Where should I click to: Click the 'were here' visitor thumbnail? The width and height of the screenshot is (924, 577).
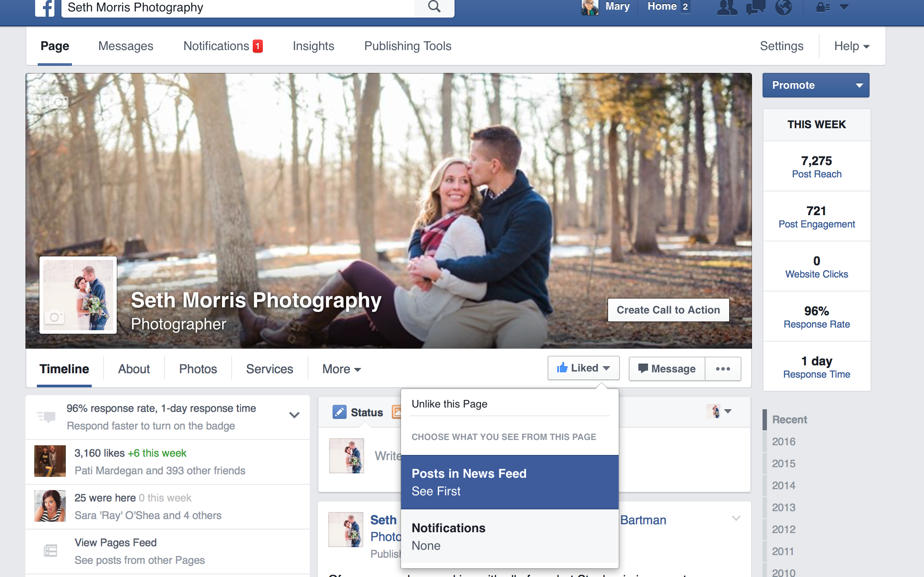pos(50,506)
